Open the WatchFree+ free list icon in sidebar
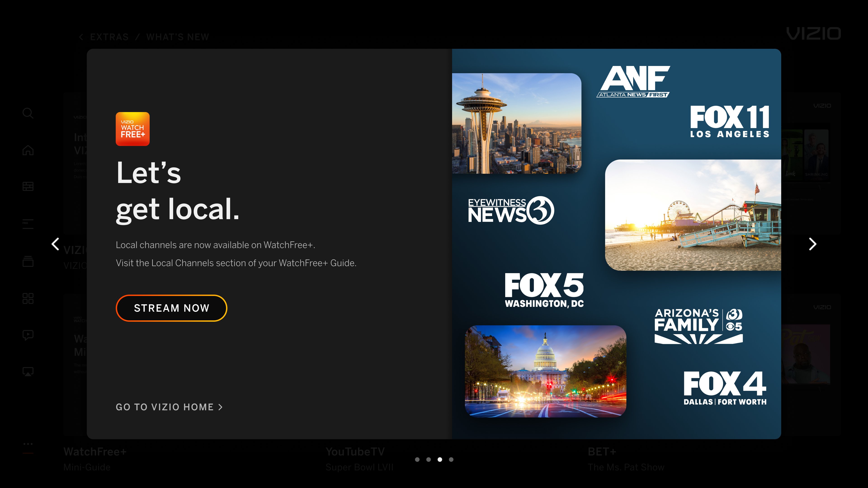 pos(28,224)
